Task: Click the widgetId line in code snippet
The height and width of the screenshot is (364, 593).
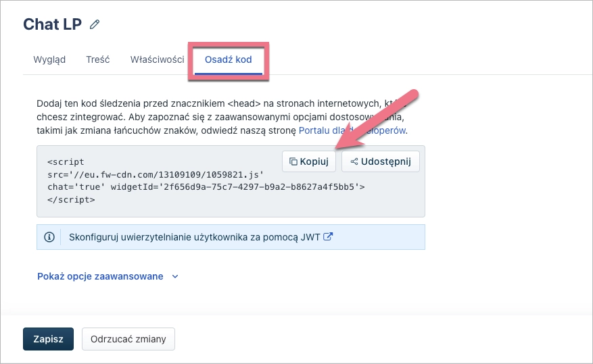Action: click(x=206, y=186)
